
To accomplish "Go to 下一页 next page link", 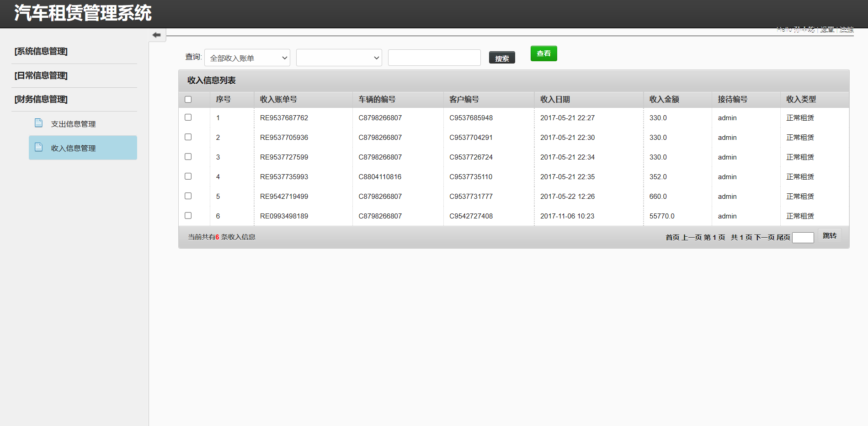I will 764,237.
